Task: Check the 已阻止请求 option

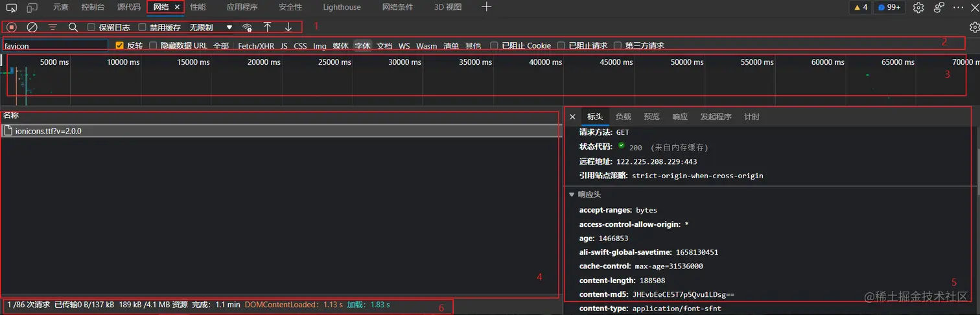Action: point(561,45)
